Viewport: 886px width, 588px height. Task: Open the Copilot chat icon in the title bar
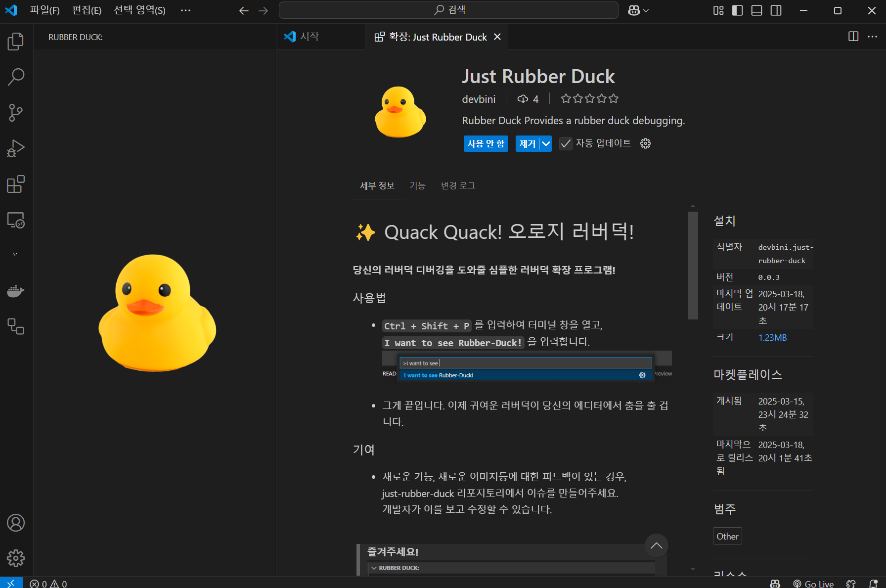coord(634,10)
